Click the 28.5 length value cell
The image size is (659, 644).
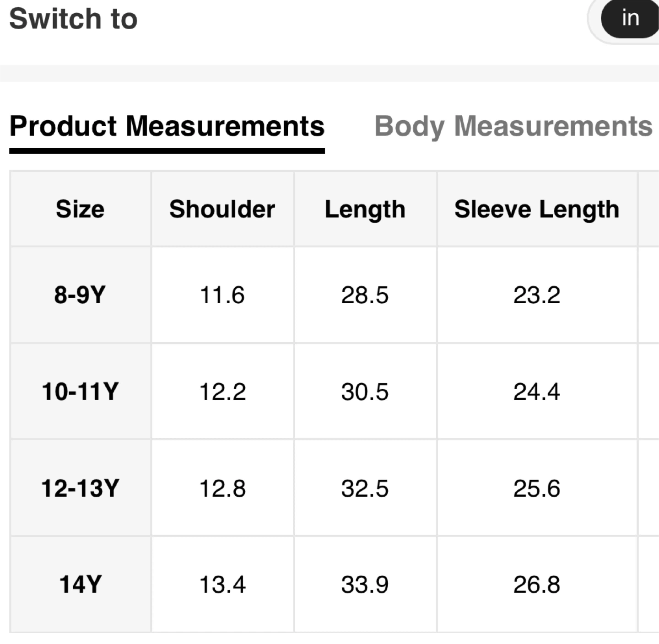[365, 295]
